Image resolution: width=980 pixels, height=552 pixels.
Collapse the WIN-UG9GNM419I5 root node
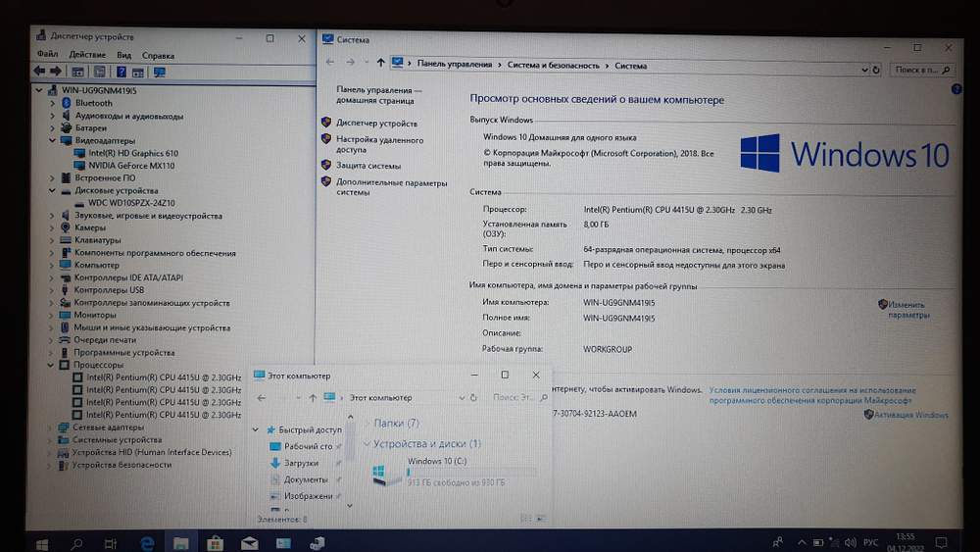tap(39, 90)
